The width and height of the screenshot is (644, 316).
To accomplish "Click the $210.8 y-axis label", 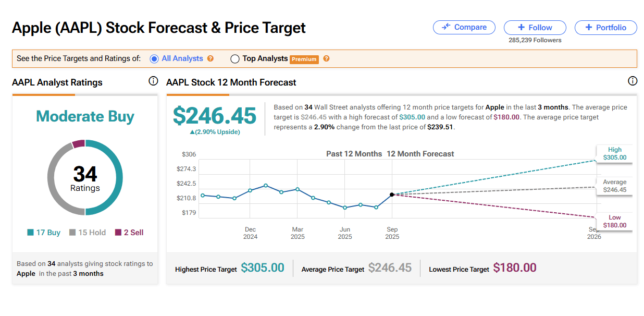I will click(187, 198).
